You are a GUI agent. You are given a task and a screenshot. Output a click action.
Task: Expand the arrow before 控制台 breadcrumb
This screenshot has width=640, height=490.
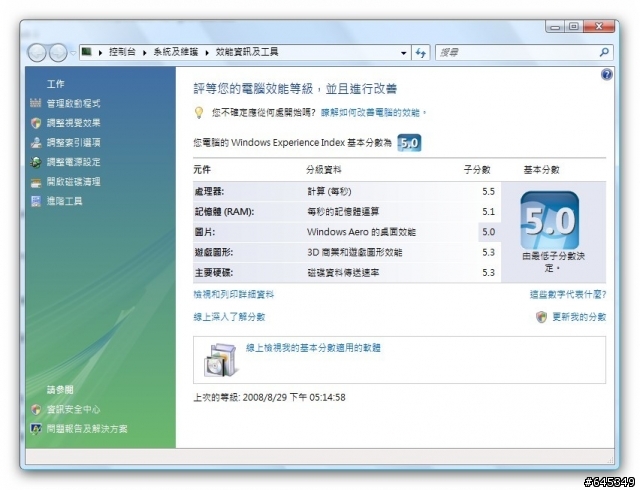point(100,52)
